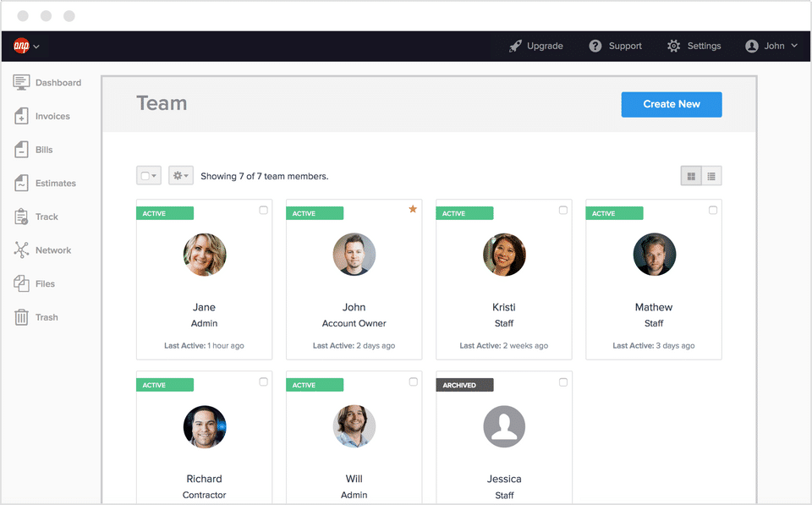The width and height of the screenshot is (812, 505).
Task: Open the Files section
Action: pos(45,284)
